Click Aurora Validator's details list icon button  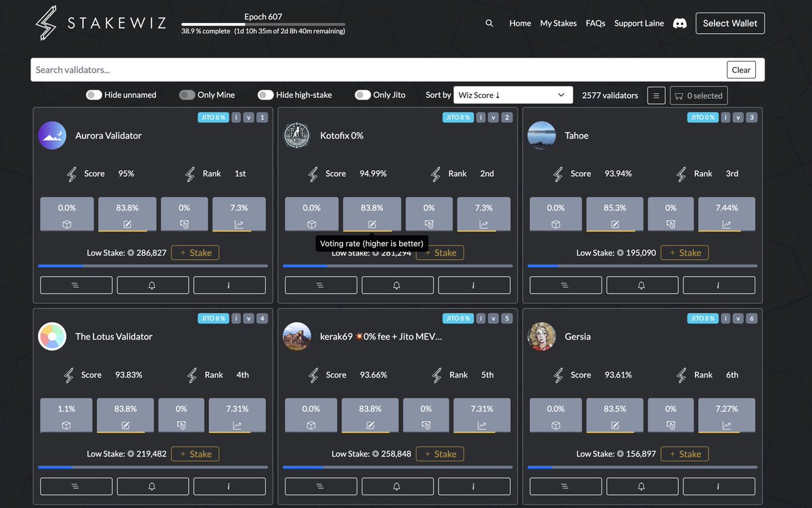(x=76, y=285)
